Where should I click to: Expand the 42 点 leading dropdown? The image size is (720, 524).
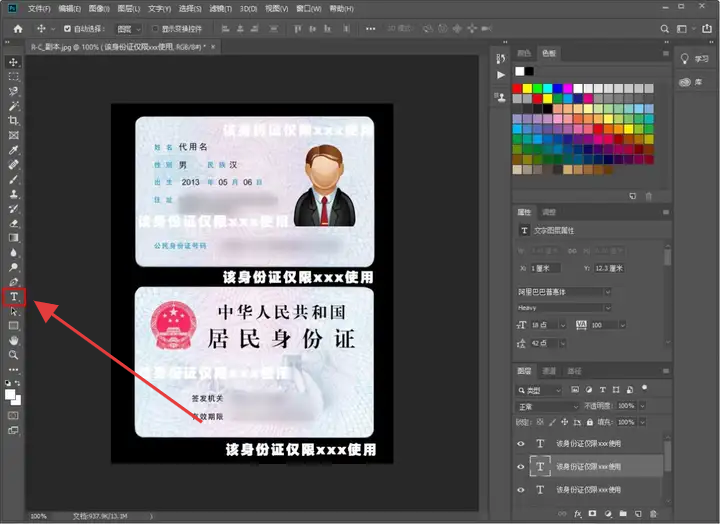pyautogui.click(x=563, y=344)
